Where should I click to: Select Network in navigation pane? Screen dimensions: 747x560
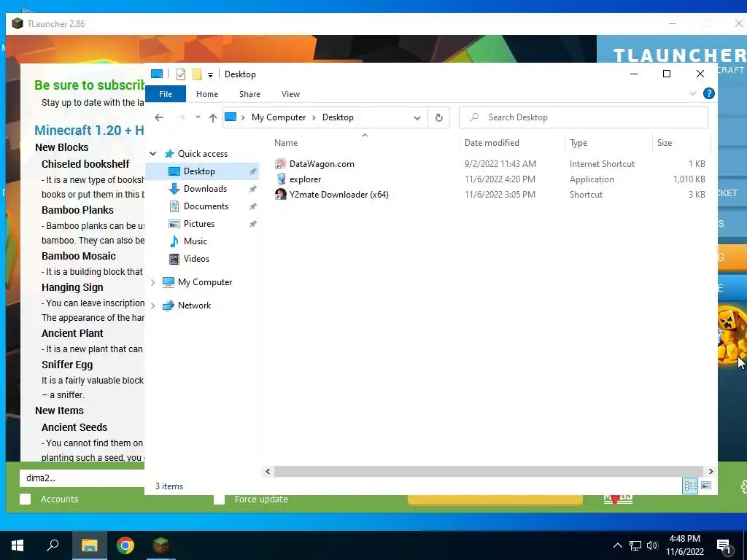click(x=194, y=306)
